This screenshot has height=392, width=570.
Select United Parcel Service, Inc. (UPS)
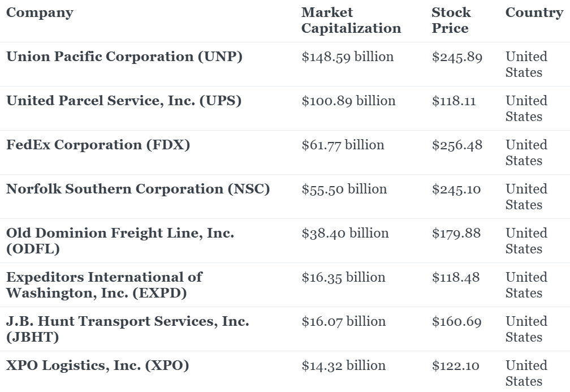tap(124, 101)
